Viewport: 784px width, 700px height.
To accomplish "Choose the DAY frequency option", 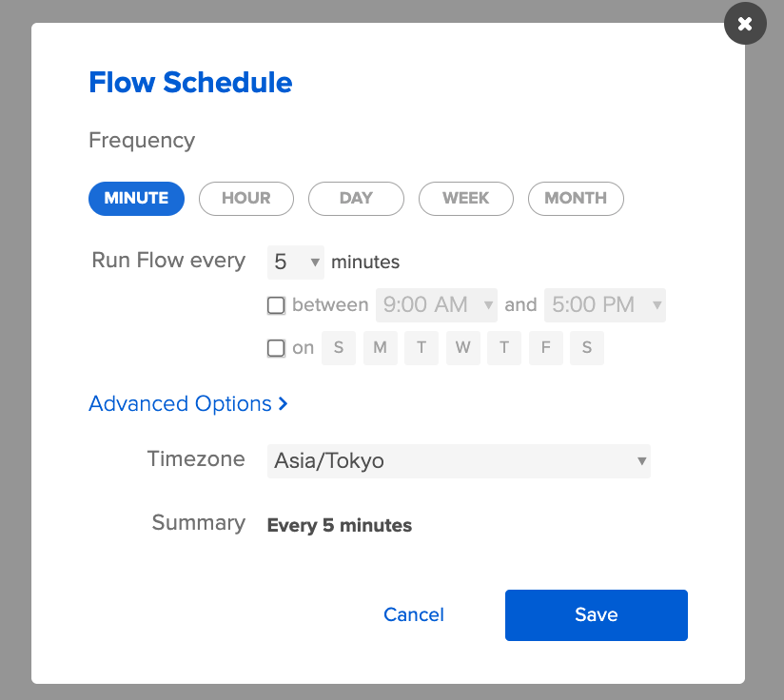I will [356, 198].
